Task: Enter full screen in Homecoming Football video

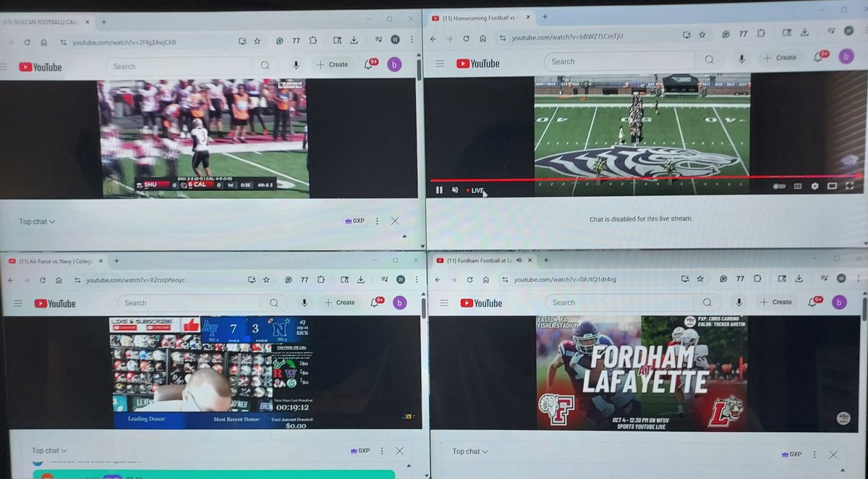Action: pyautogui.click(x=849, y=186)
